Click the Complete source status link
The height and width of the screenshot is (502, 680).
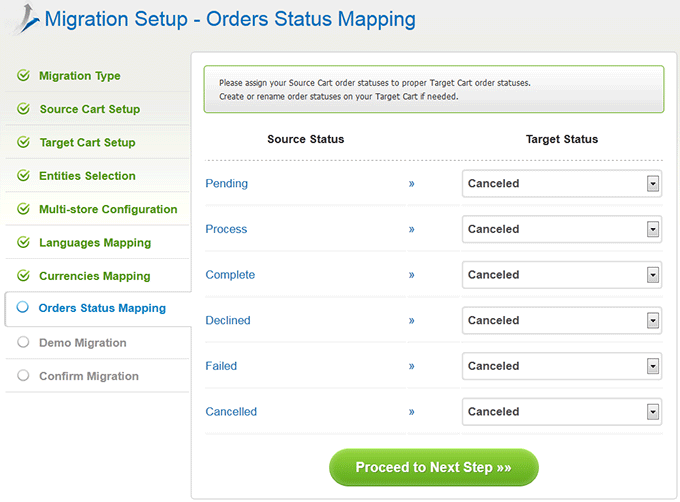[230, 275]
